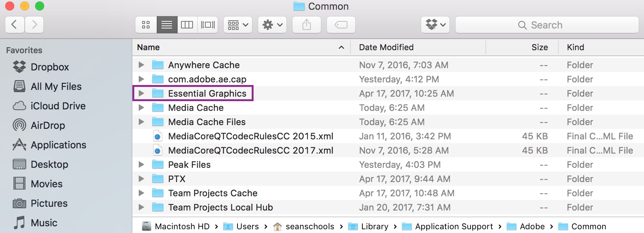The image size is (644, 233).
Task: Open the Dropbox toolbar dropdown
Action: [435, 25]
